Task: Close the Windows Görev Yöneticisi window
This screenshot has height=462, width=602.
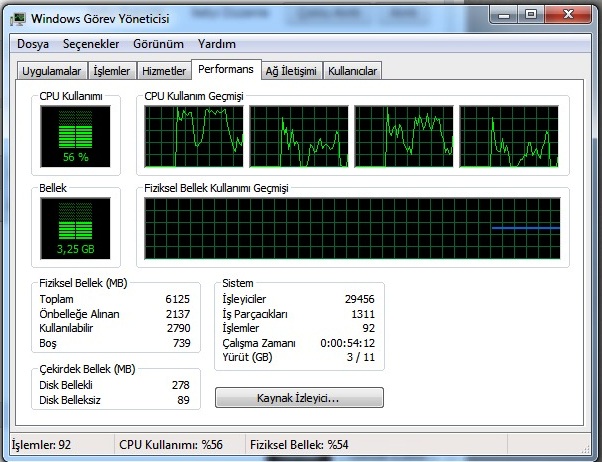Action: tap(568, 15)
